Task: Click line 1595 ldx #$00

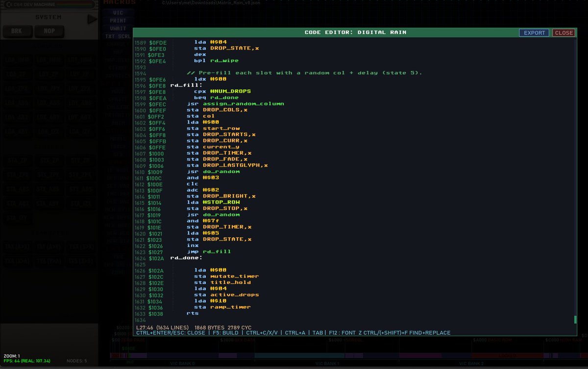Action: coord(210,79)
